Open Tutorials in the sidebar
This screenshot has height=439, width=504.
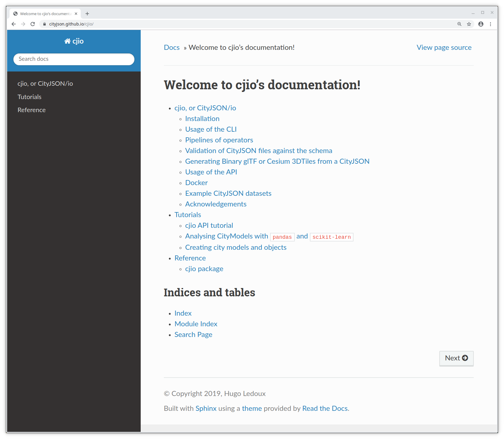(x=29, y=97)
